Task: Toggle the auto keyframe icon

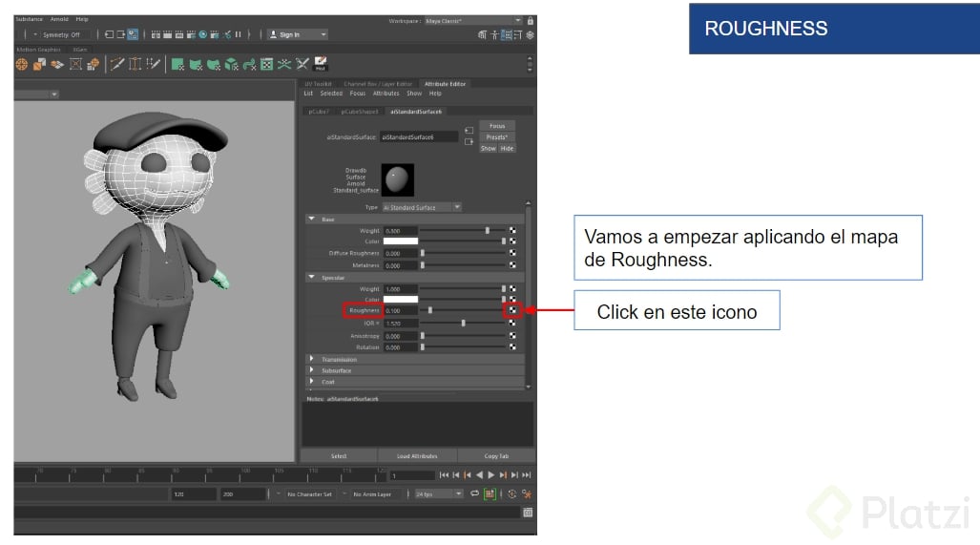Action: [511, 493]
